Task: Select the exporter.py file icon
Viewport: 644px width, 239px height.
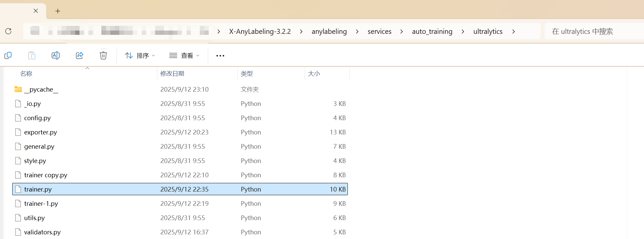Action: pyautogui.click(x=18, y=132)
